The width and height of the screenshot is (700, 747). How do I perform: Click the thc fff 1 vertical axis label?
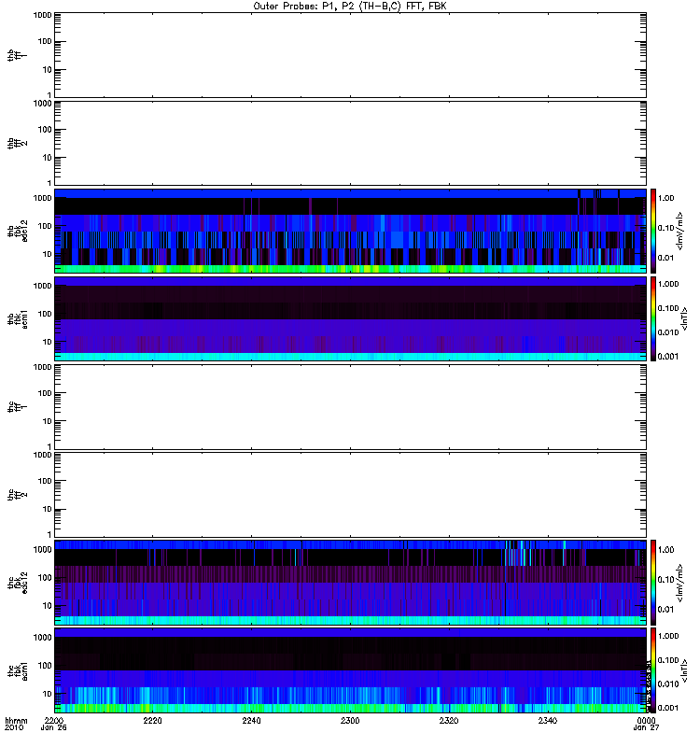pyautogui.click(x=18, y=407)
